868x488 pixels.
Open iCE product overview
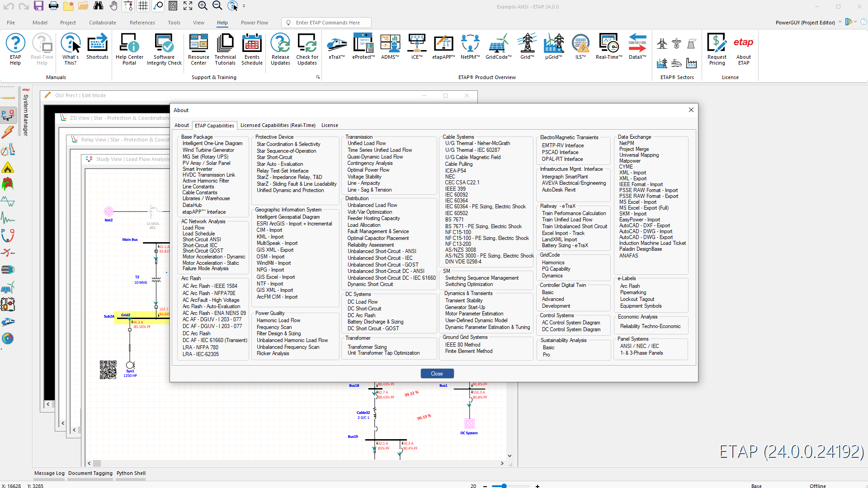[417, 47]
